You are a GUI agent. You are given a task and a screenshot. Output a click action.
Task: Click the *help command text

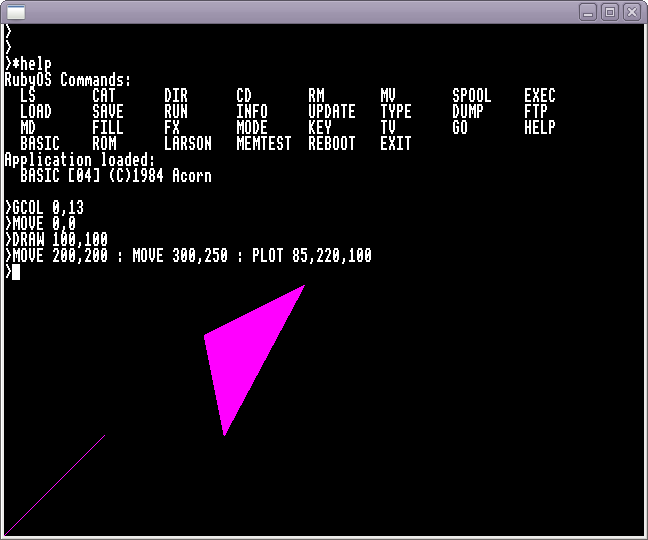point(32,64)
